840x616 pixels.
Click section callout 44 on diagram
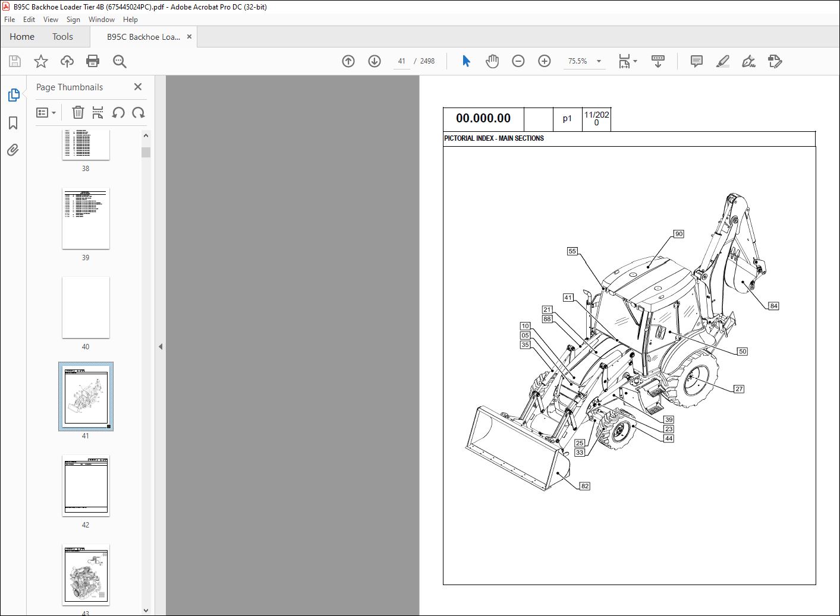tap(669, 438)
